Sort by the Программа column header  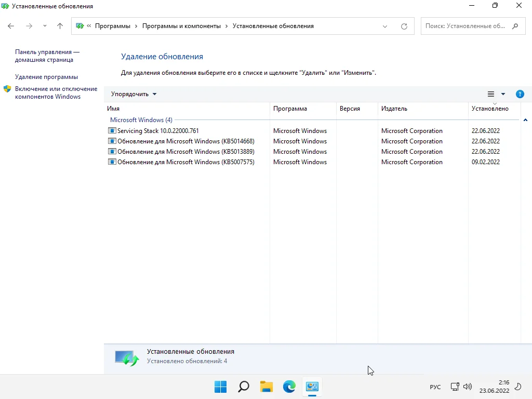pyautogui.click(x=303, y=109)
